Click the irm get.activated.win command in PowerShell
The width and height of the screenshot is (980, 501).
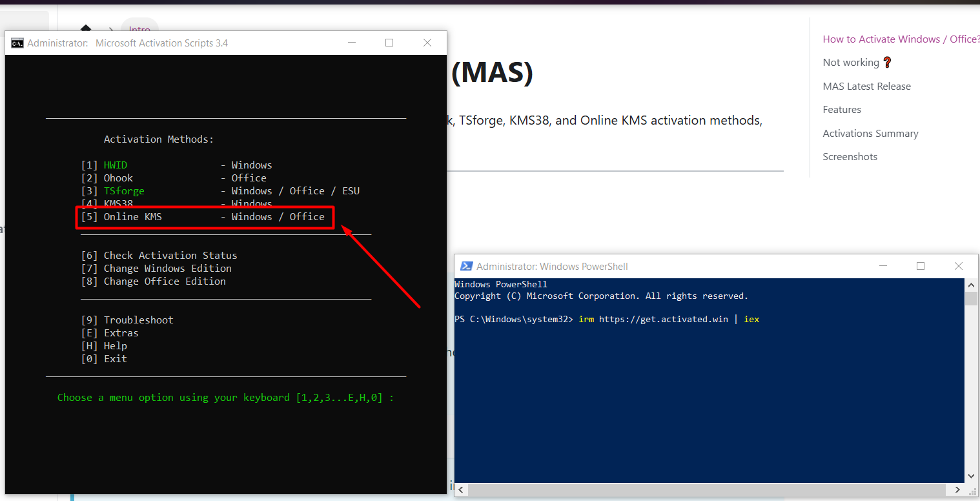[669, 320]
